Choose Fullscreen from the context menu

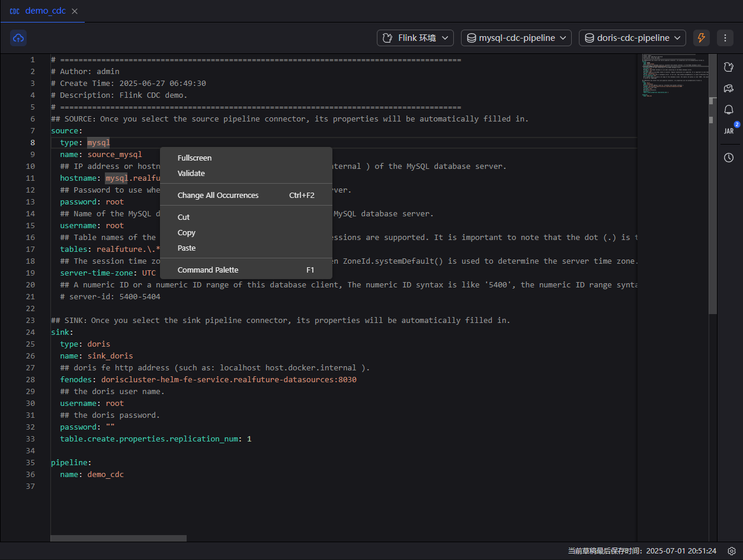pyautogui.click(x=194, y=158)
